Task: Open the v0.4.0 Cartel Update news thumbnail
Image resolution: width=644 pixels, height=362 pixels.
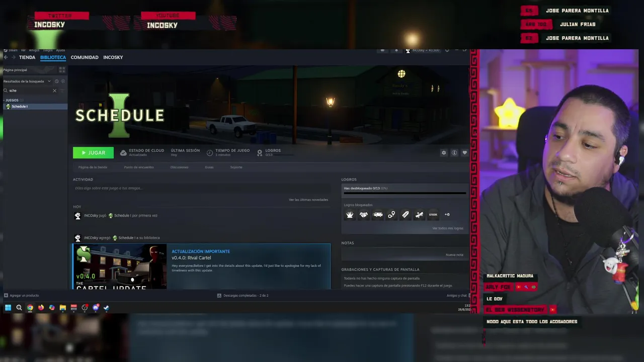Action: pos(120,266)
